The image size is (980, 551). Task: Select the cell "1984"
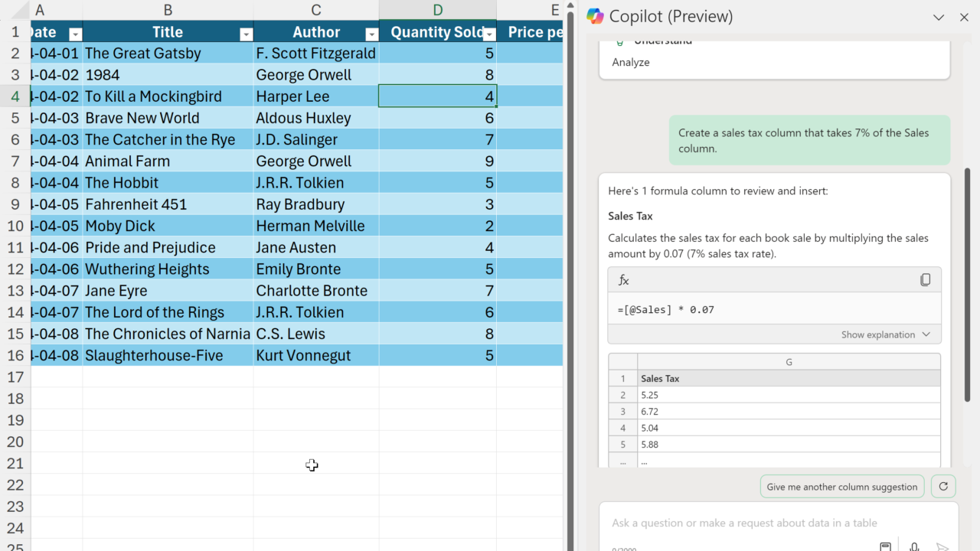(168, 75)
